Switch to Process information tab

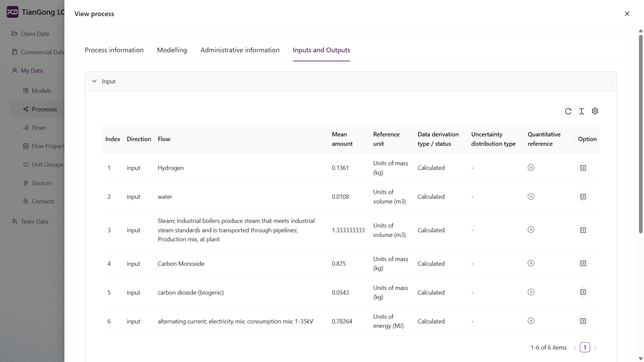[114, 50]
